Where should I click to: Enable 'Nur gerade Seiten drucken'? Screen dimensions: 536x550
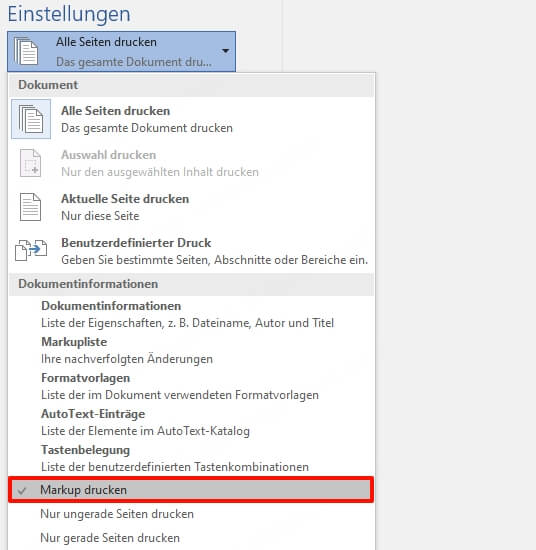[192, 538]
